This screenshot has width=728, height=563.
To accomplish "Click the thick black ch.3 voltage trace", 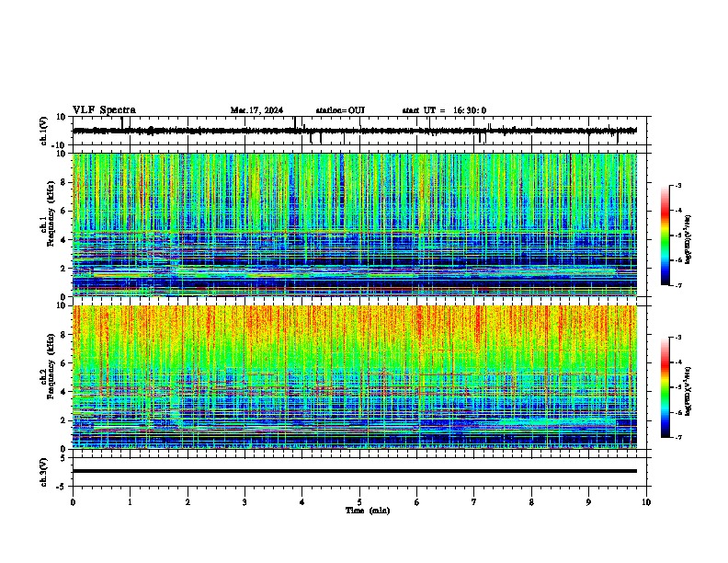I will pyautogui.click(x=355, y=471).
